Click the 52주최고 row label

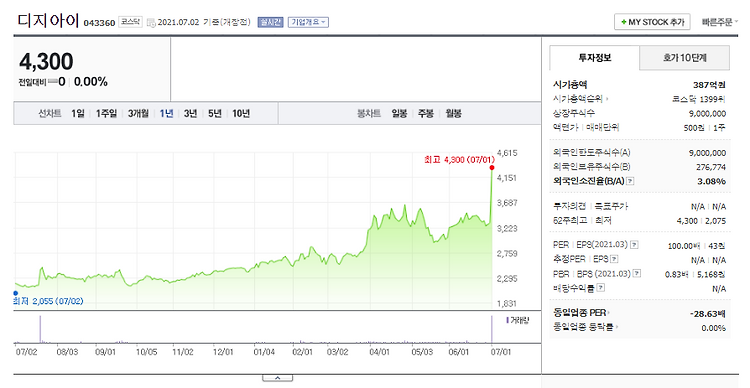570,221
